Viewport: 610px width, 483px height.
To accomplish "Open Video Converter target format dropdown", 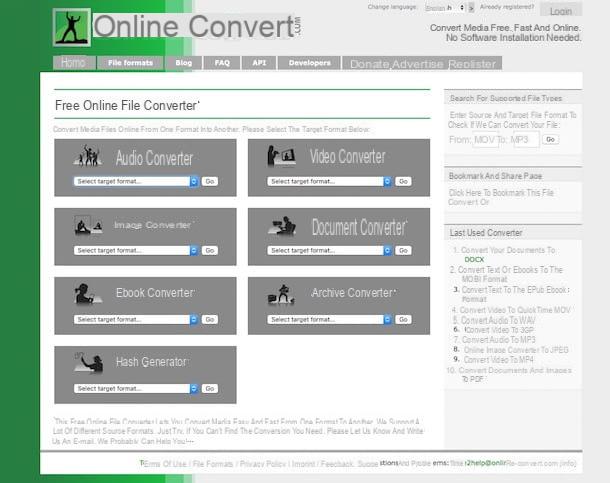I will (330, 182).
